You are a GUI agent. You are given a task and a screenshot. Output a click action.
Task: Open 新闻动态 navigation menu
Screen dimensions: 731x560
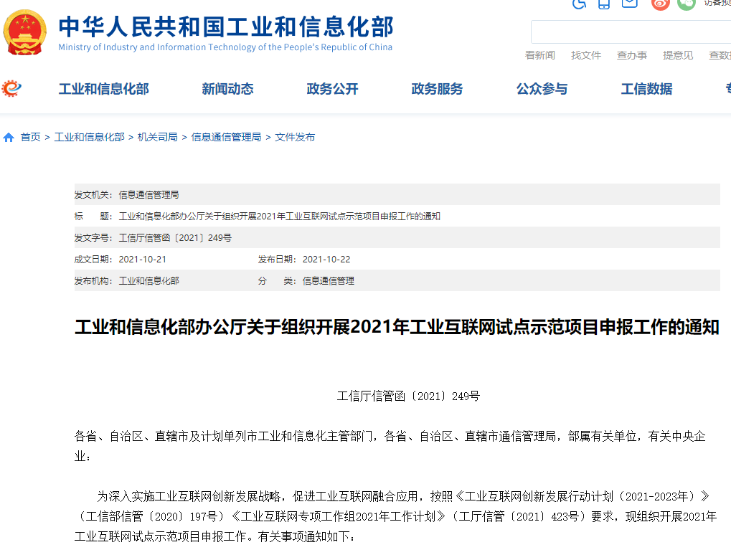[x=227, y=89]
